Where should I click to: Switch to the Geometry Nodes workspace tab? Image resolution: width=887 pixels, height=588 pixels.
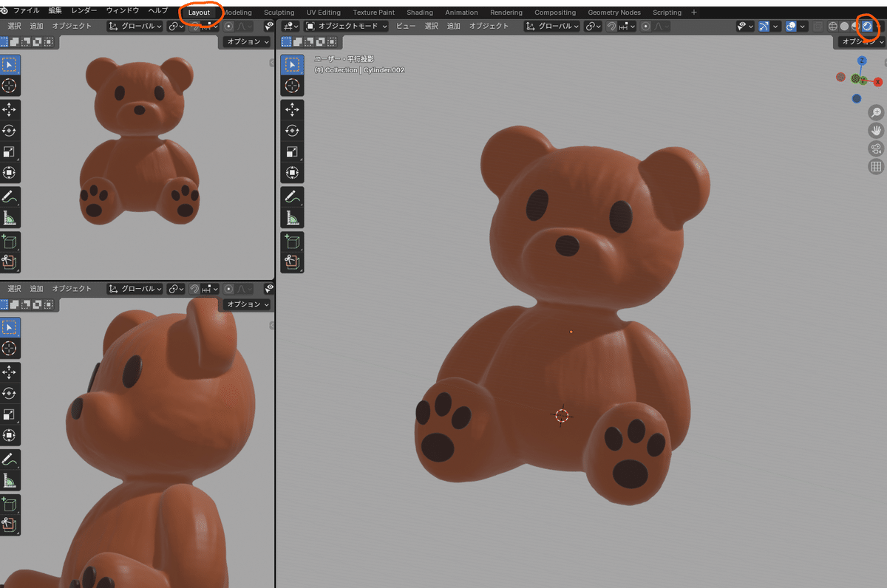[614, 13]
